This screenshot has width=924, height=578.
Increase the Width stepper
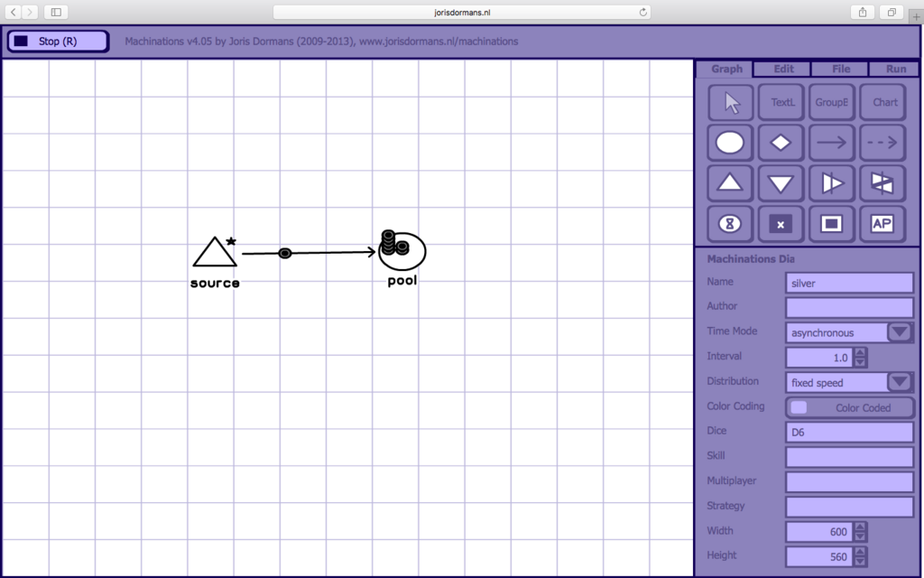[860, 527]
